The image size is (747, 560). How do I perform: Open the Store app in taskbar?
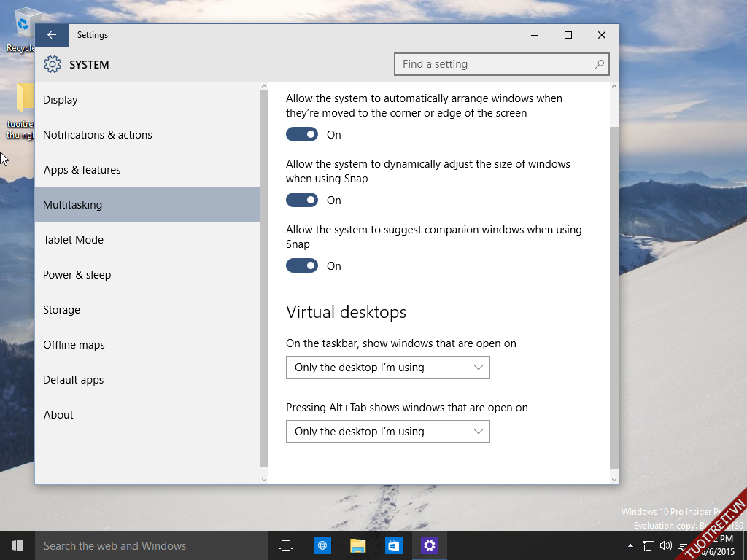[394, 545]
